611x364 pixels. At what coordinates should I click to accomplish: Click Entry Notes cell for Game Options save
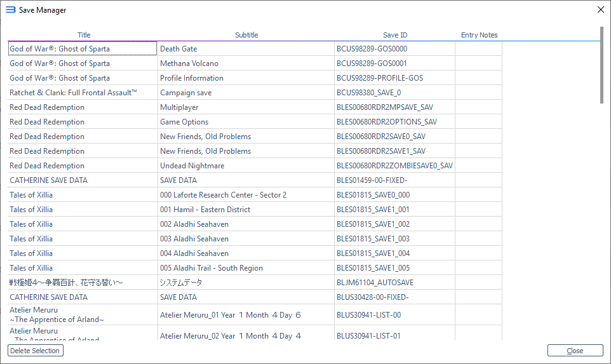point(478,122)
